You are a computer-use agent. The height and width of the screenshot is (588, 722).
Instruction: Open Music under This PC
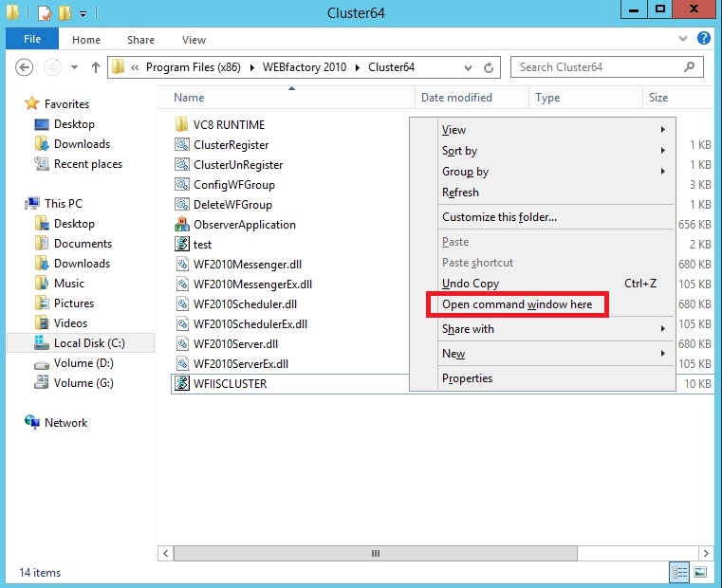coord(68,284)
